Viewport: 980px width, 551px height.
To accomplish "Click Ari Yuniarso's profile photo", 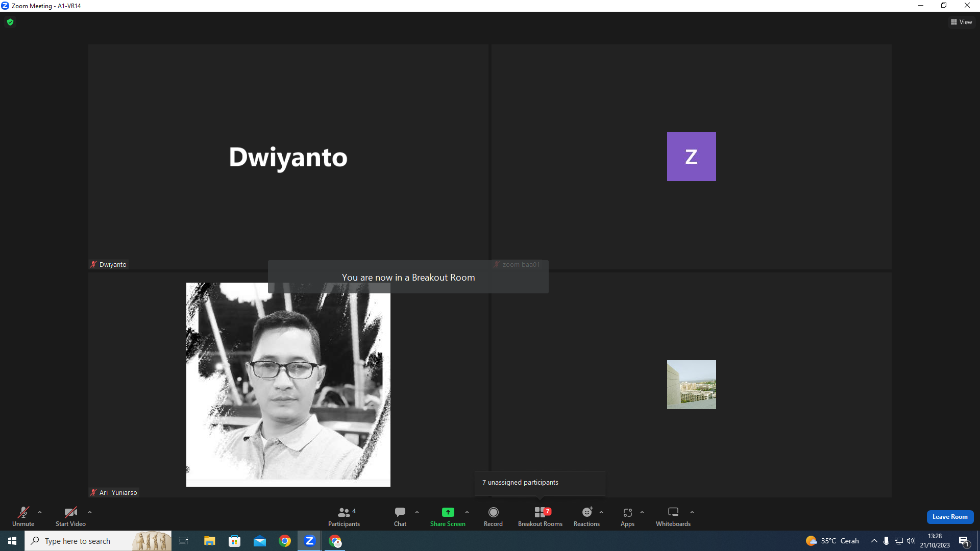I will point(288,385).
